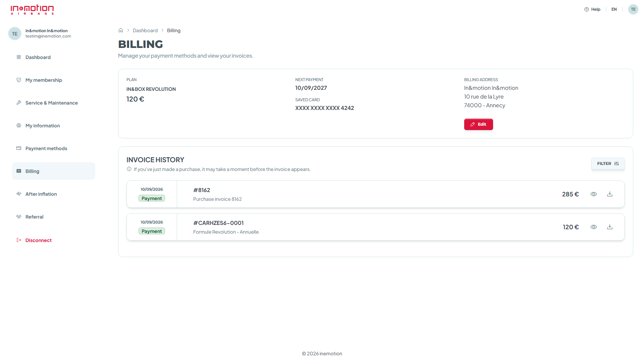The height and width of the screenshot is (362, 644).
Task: Click saved card XXXX XXXX XXXX 4242
Action: click(x=324, y=108)
